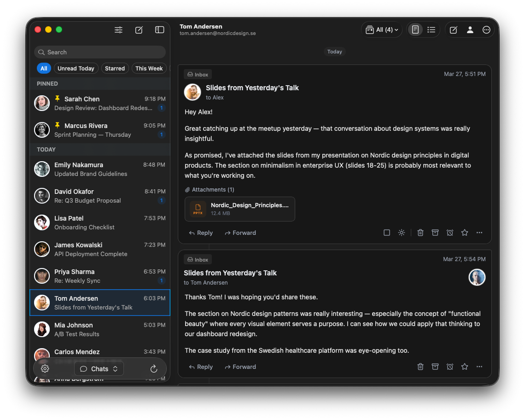Open the All (4) mailbox dropdown
This screenshot has width=525, height=420.
coord(382,29)
